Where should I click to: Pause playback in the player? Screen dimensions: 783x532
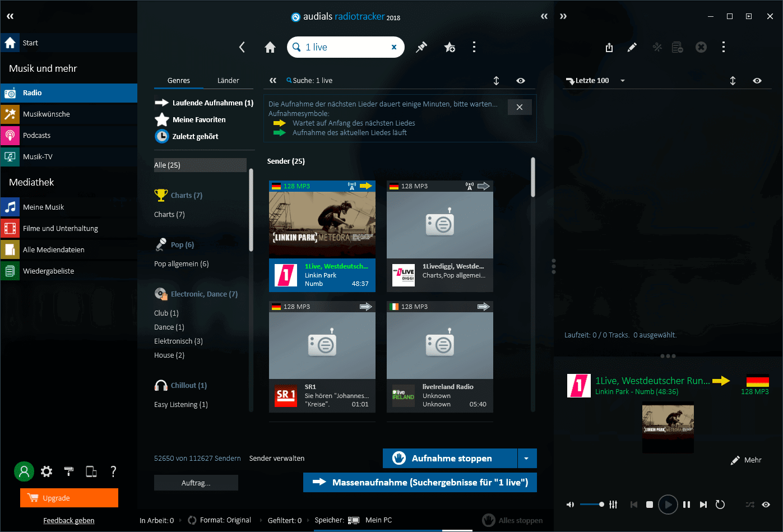tap(687, 505)
